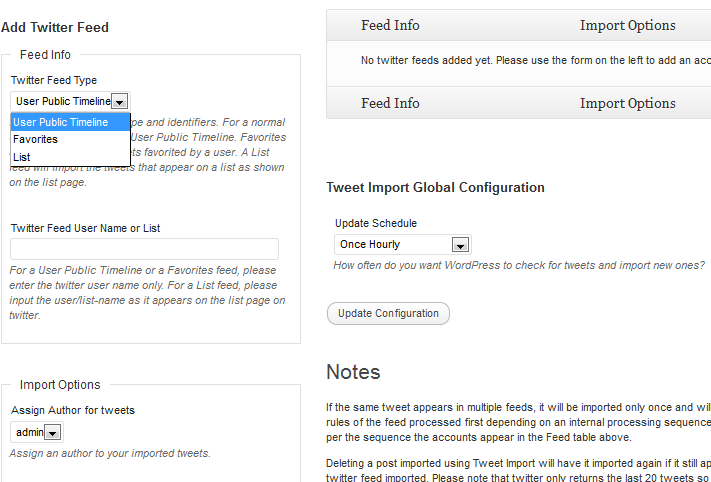This screenshot has height=482, width=711.
Task: Expand the Assign Author admin dropdown
Action: pyautogui.click(x=37, y=432)
